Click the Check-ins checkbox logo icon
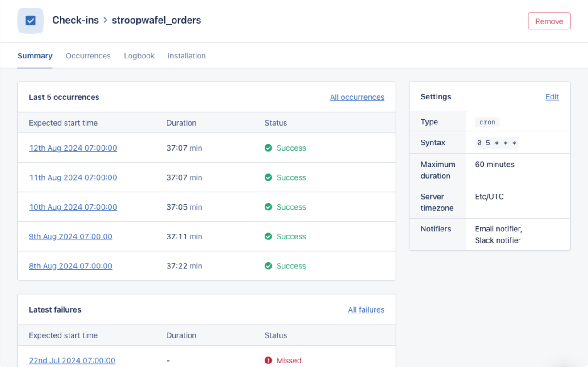This screenshot has height=367, width=588. [30, 21]
